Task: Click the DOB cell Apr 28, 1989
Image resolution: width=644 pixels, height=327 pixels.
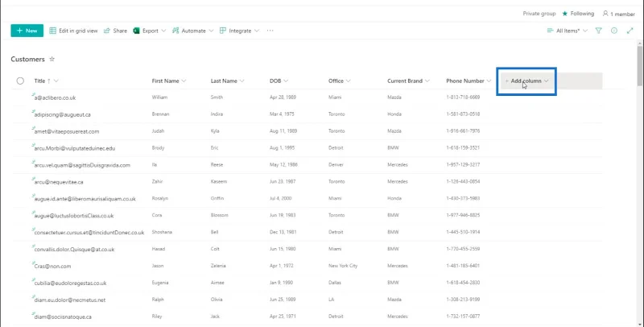Action: pos(283,97)
